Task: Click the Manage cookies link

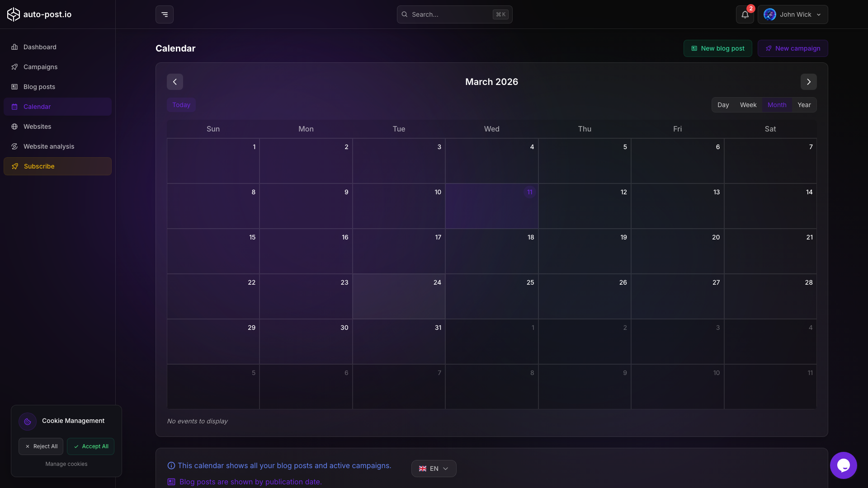Action: [x=66, y=464]
